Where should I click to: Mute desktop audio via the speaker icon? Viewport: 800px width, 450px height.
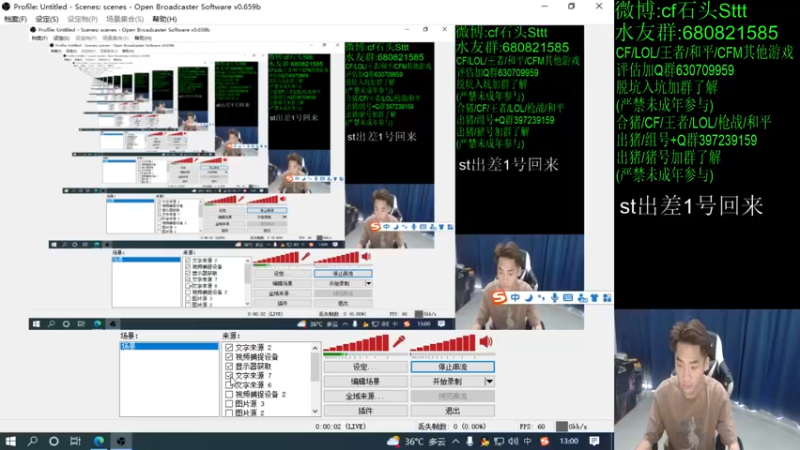click(x=486, y=342)
